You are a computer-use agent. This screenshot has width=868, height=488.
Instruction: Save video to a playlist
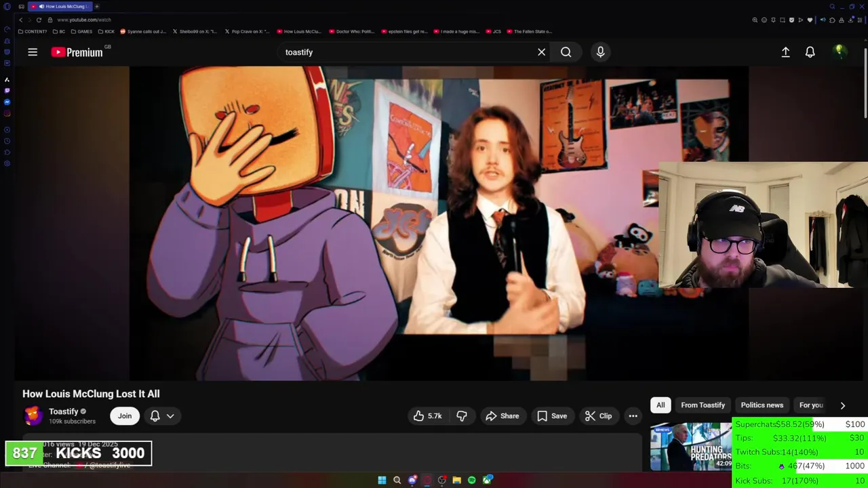(552, 416)
